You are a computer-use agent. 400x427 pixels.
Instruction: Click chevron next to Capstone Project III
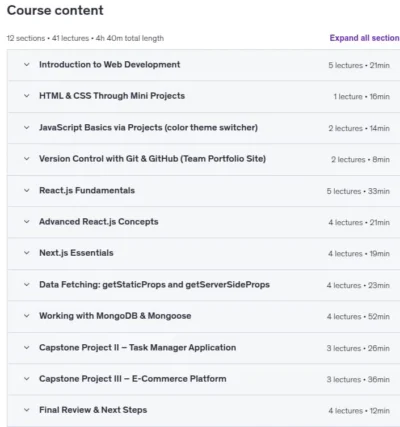coord(27,379)
